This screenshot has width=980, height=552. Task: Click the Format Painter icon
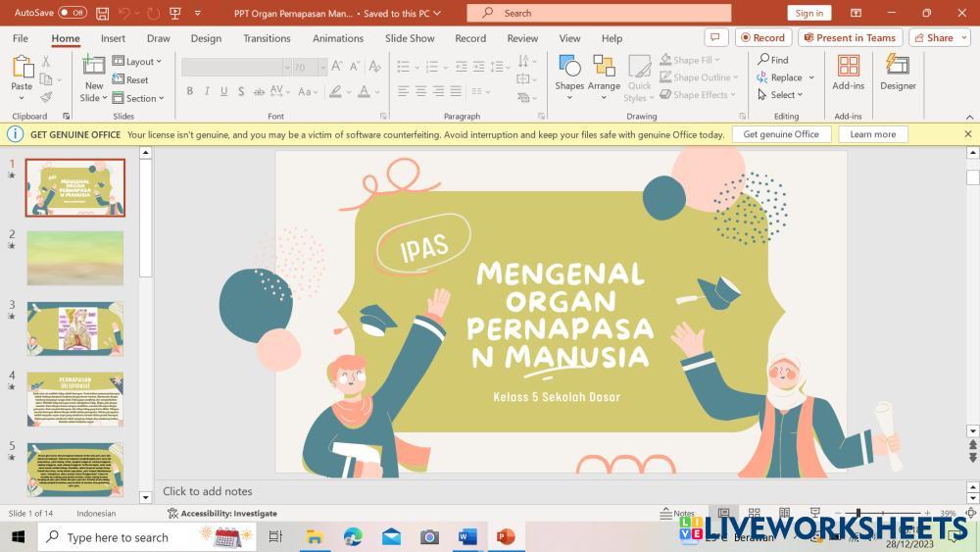(x=46, y=97)
